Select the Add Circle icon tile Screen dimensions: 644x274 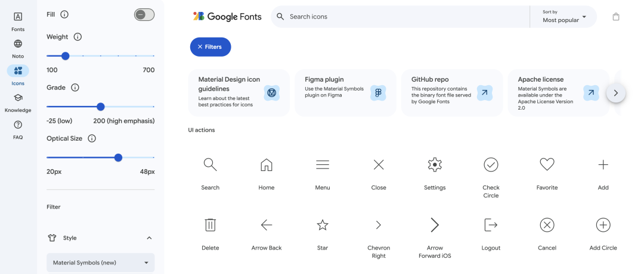(x=603, y=234)
